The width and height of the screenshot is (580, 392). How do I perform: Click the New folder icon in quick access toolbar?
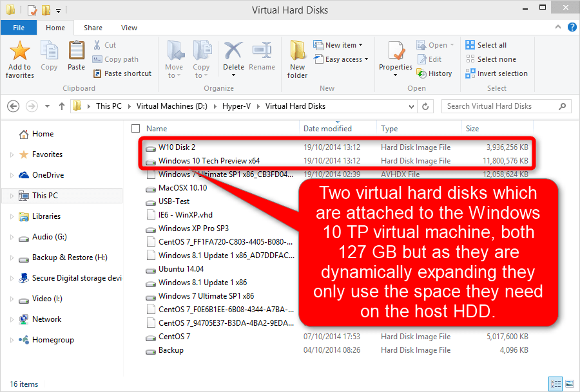pyautogui.click(x=46, y=10)
